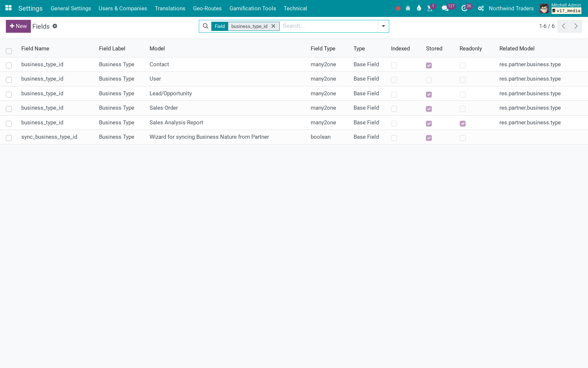Toggle the select-all rows checkbox

pyautogui.click(x=9, y=51)
